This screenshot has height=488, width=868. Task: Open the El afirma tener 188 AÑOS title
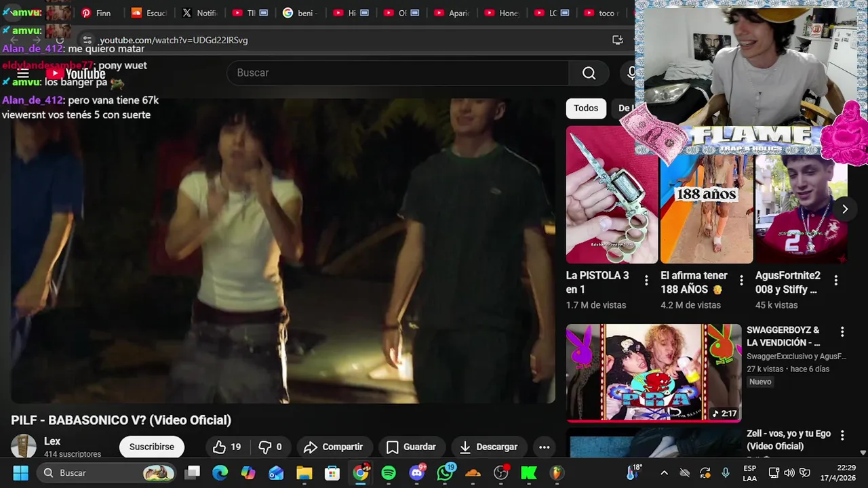(x=694, y=283)
